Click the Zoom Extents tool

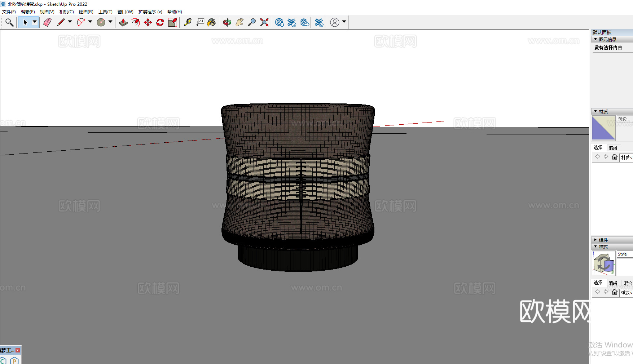[x=264, y=22]
